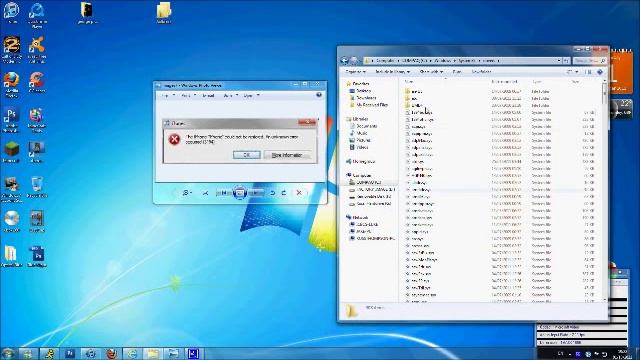This screenshot has height=360, width=640.
Task: Select Computer in navigation pane
Action: pyautogui.click(x=358, y=176)
